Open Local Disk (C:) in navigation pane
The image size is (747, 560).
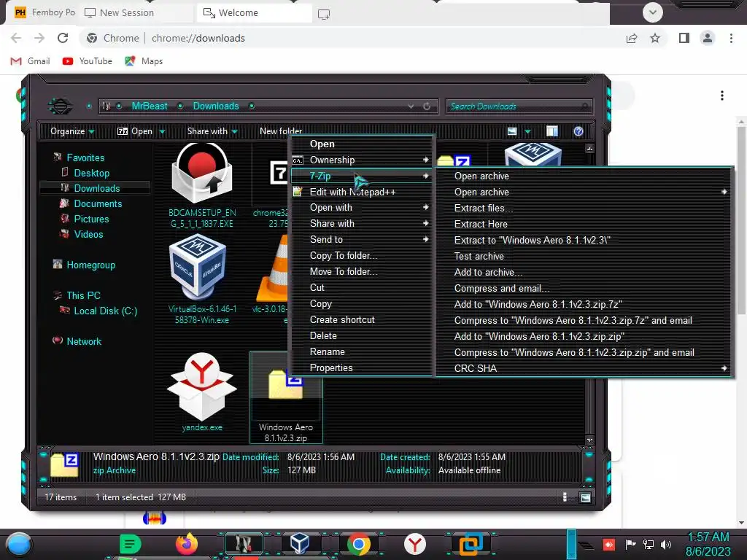pos(105,311)
